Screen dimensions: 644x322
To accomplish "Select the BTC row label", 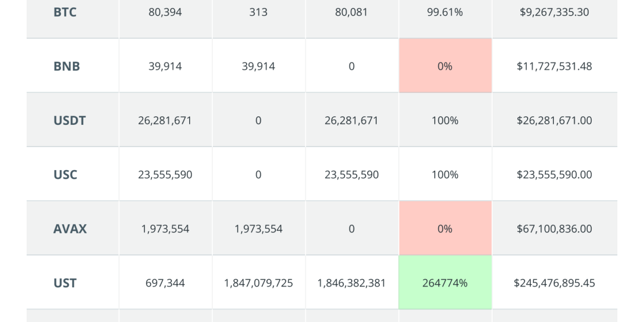I will 64,12.
